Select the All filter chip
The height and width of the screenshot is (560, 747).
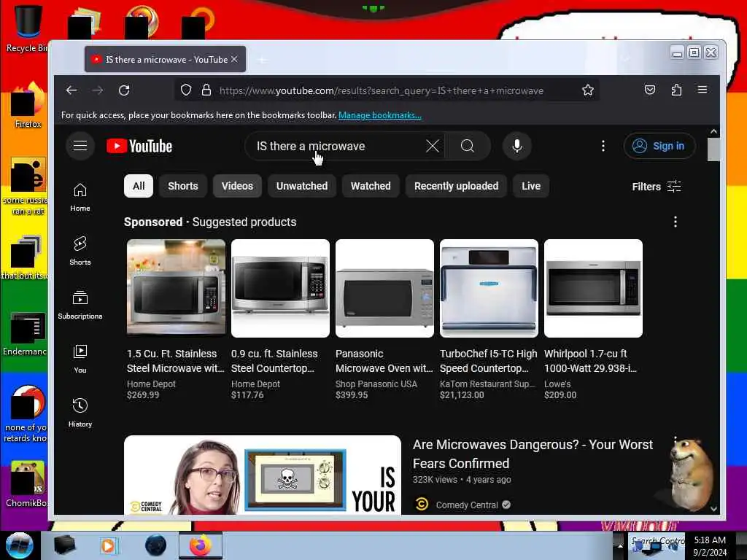coord(138,186)
